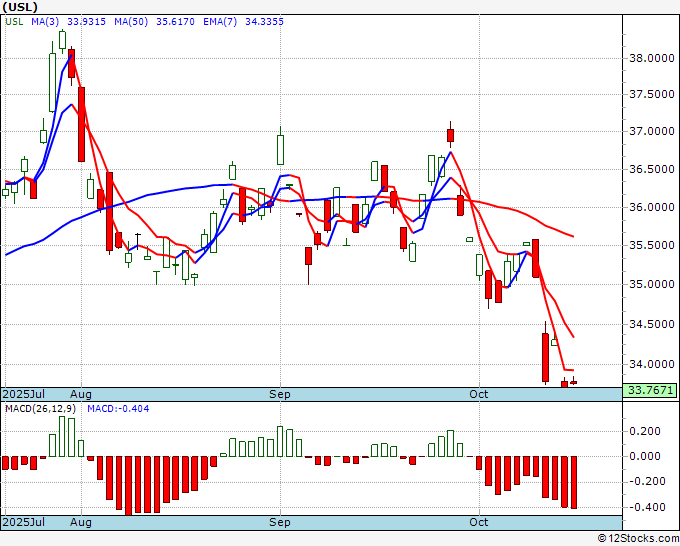Screen dimensions: 680x546
Task: Click the -0.400 MACD axis label
Action: tap(645, 507)
